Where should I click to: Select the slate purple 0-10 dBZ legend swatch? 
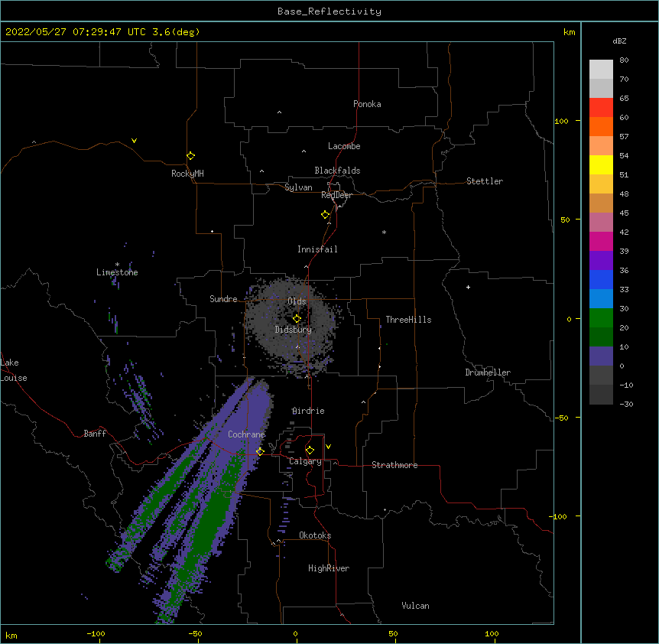(x=601, y=356)
